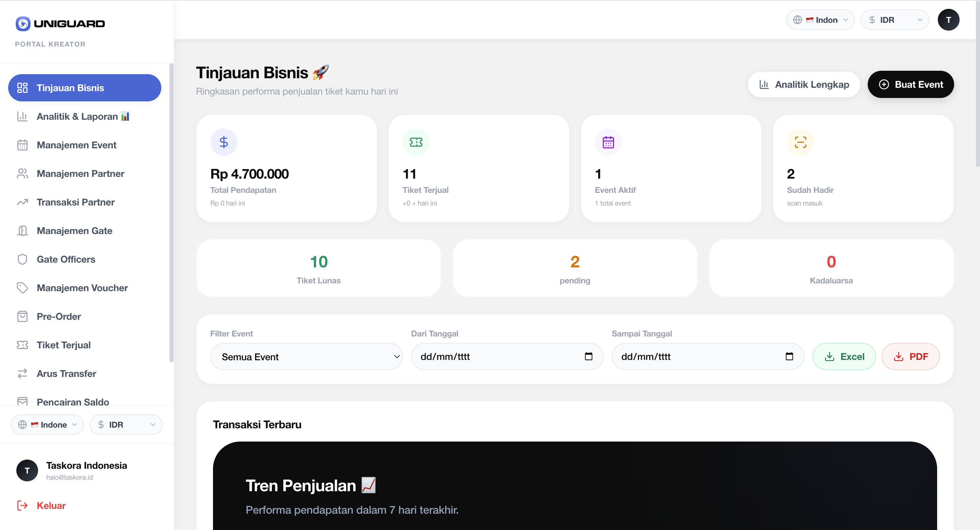Image resolution: width=980 pixels, height=530 pixels.
Task: Click the Manajemen Voucher tag icon
Action: point(22,288)
